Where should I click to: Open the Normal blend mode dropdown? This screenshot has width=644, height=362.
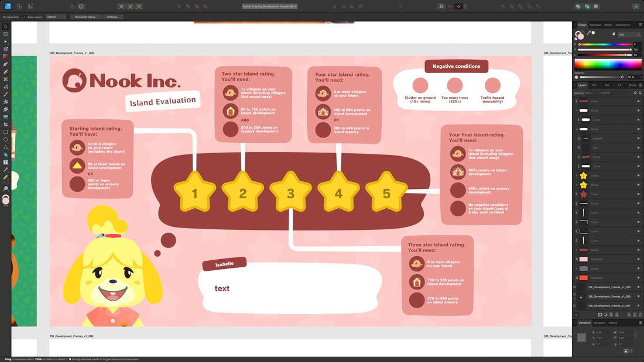(x=615, y=93)
